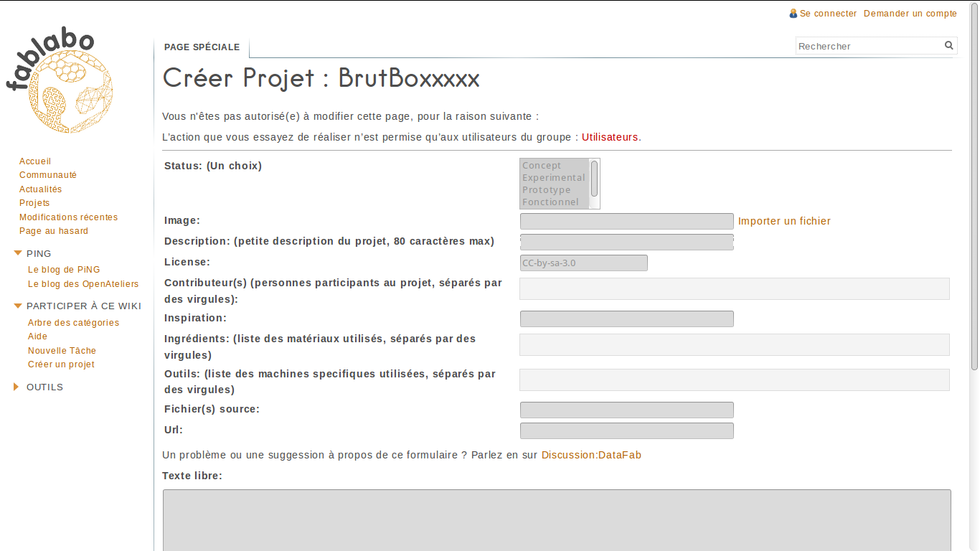This screenshot has height=551, width=980.
Task: Click Se connecter at the top
Action: coord(826,13)
